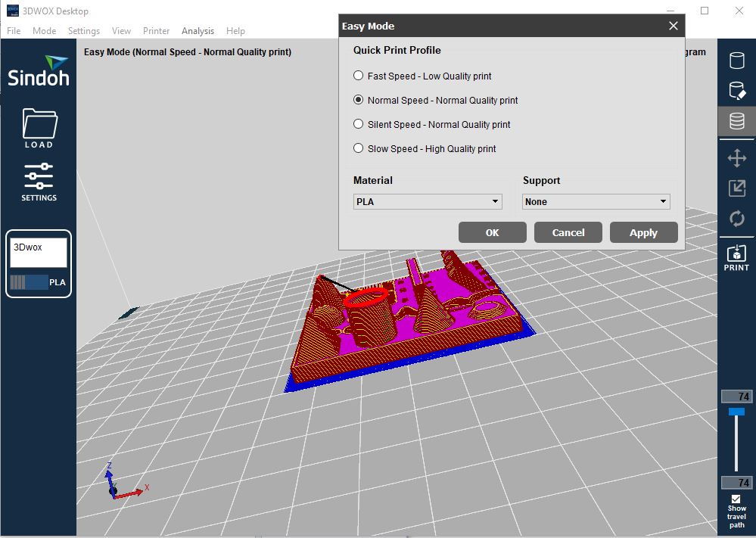Click Apply in Easy Mode dialog
756x538 pixels.
644,232
